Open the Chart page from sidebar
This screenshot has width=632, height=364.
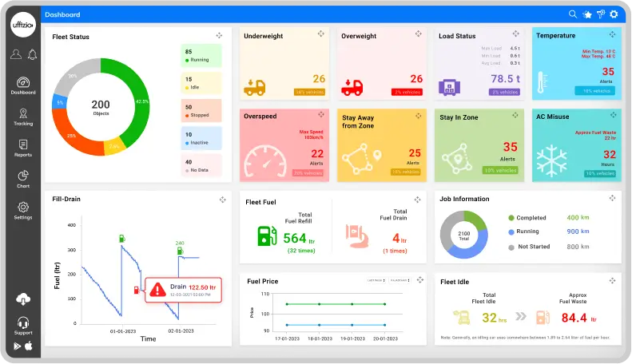[23, 179]
